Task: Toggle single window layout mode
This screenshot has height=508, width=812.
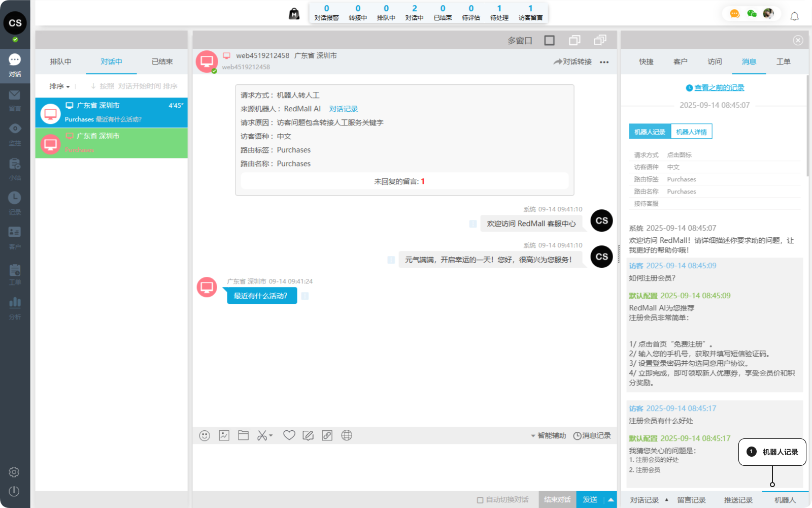Action: click(549, 40)
